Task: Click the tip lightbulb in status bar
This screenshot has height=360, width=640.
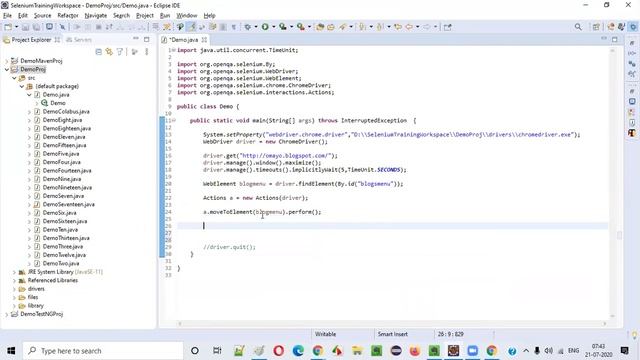Action: click(634, 335)
